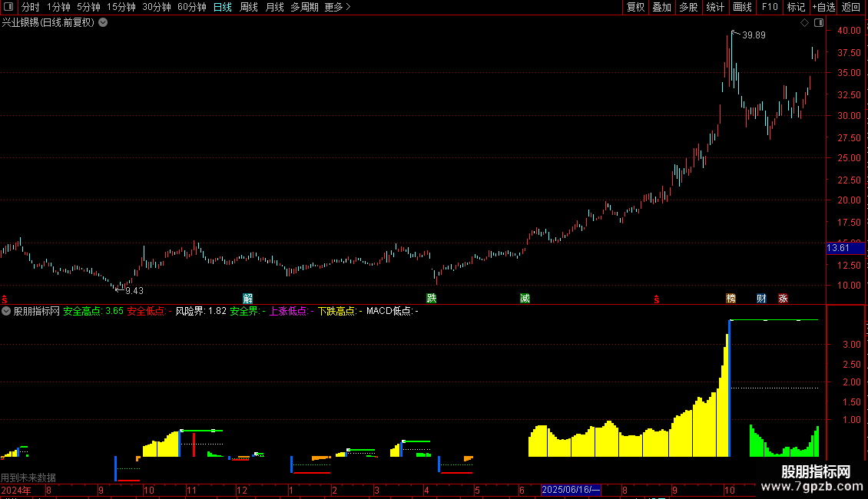The image size is (868, 499).
Task: Click the 兴业银锡(日线.前复权) chart title
Action: click(x=48, y=22)
